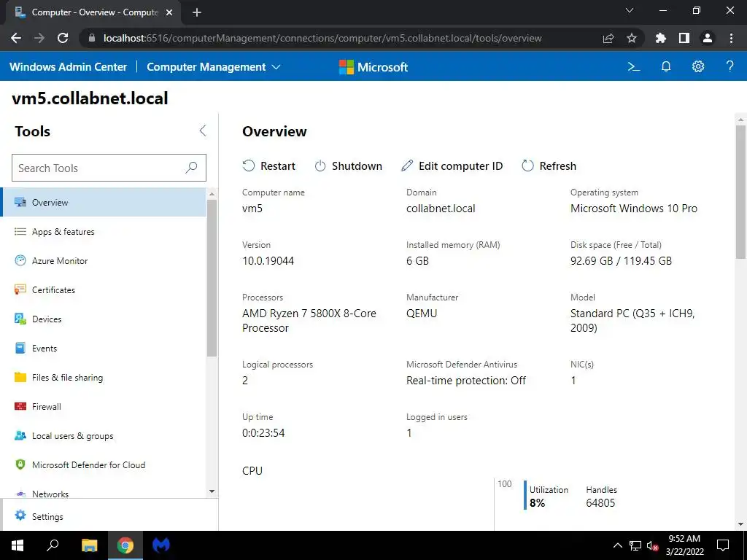The width and height of the screenshot is (747, 560).
Task: Click the main page scrollbar thumb
Action: (x=740, y=192)
